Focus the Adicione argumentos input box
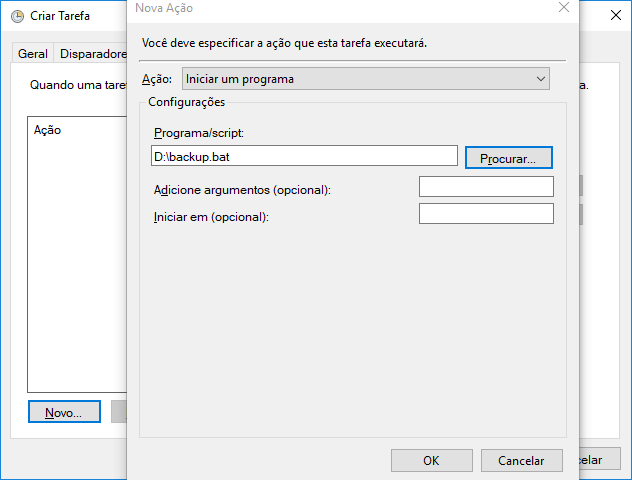The height and width of the screenshot is (480, 632). tap(486, 187)
